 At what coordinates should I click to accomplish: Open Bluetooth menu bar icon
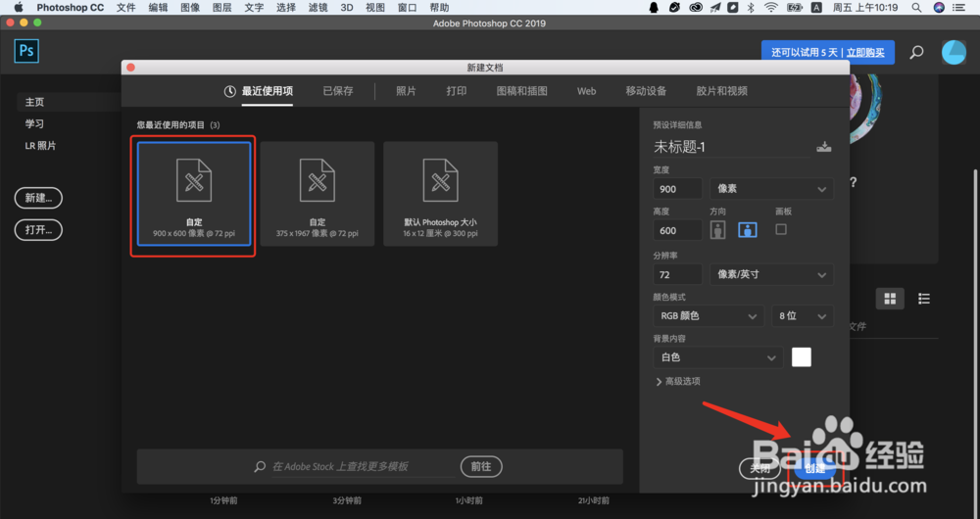click(x=752, y=8)
